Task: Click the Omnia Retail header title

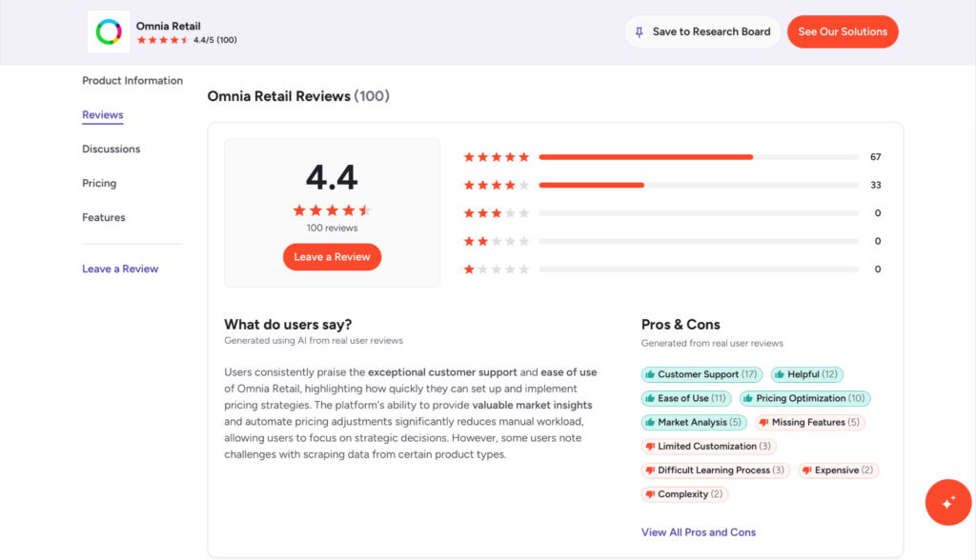Action: (168, 26)
